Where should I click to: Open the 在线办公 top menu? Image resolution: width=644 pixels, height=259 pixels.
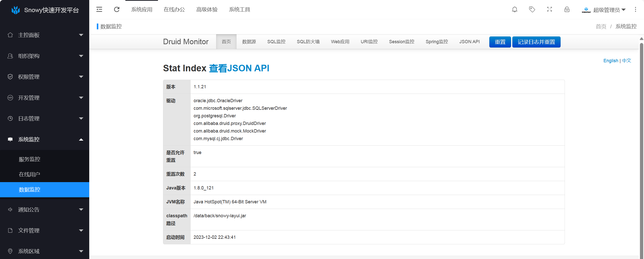pos(174,10)
